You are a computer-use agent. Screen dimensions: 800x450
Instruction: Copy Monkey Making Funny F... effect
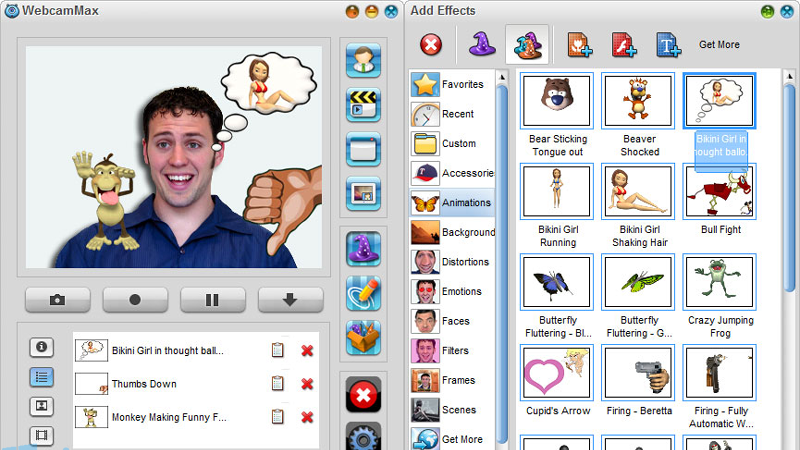point(278,417)
